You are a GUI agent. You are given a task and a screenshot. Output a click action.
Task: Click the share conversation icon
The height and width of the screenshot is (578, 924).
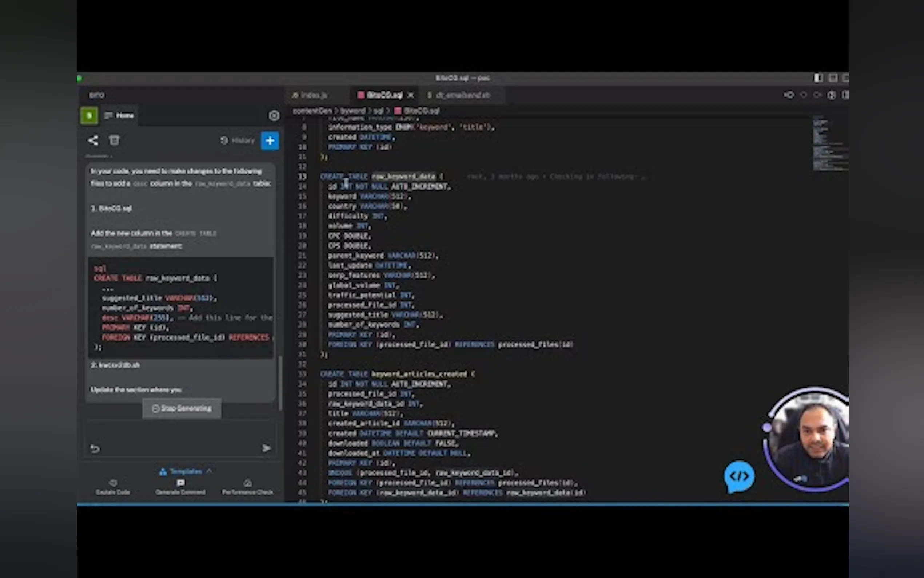(93, 140)
